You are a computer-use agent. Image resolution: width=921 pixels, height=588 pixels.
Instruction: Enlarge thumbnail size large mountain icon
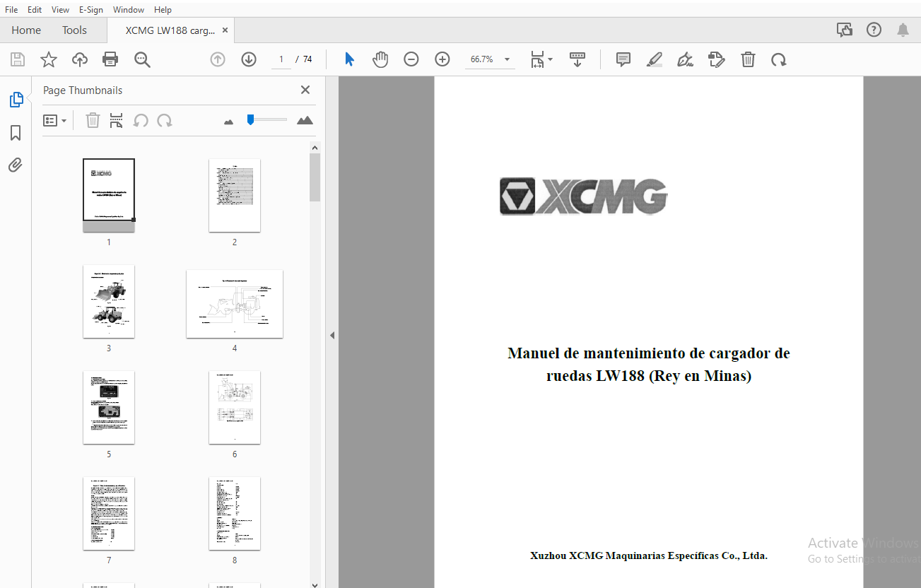(305, 120)
